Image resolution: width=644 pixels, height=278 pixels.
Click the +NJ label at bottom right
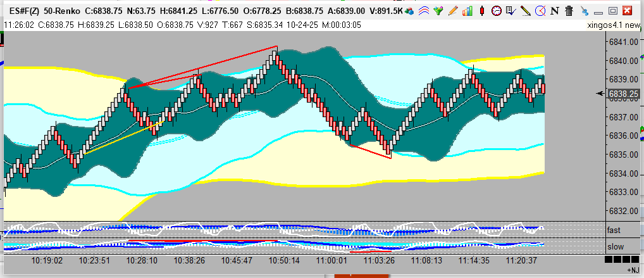tap(623, 270)
